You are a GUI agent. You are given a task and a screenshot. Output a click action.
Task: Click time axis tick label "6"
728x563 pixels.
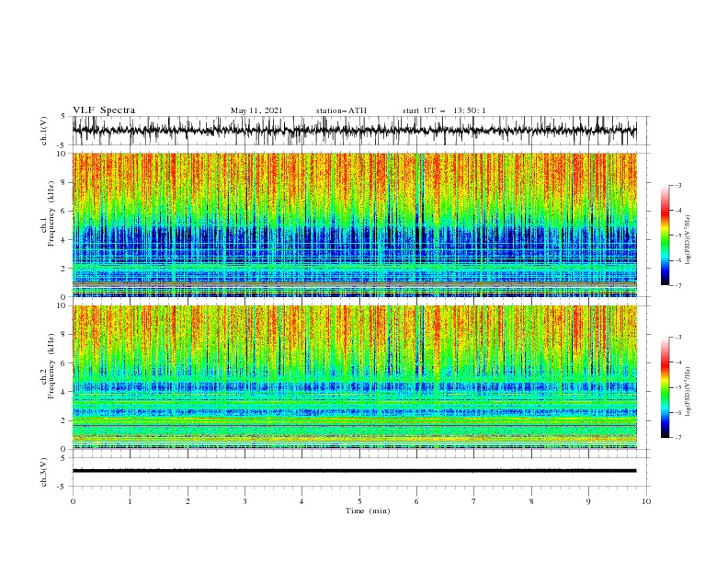(416, 501)
